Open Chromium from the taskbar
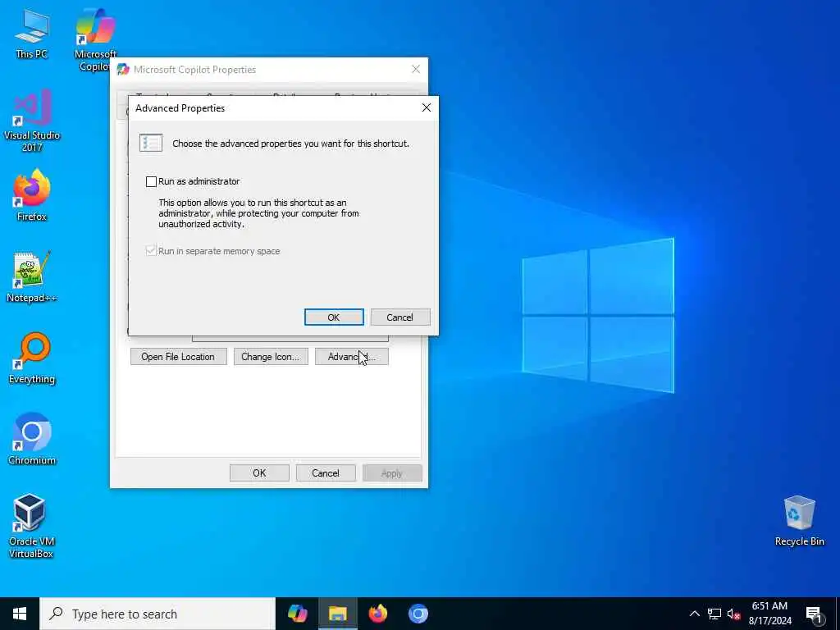The image size is (840, 630). coord(418,614)
